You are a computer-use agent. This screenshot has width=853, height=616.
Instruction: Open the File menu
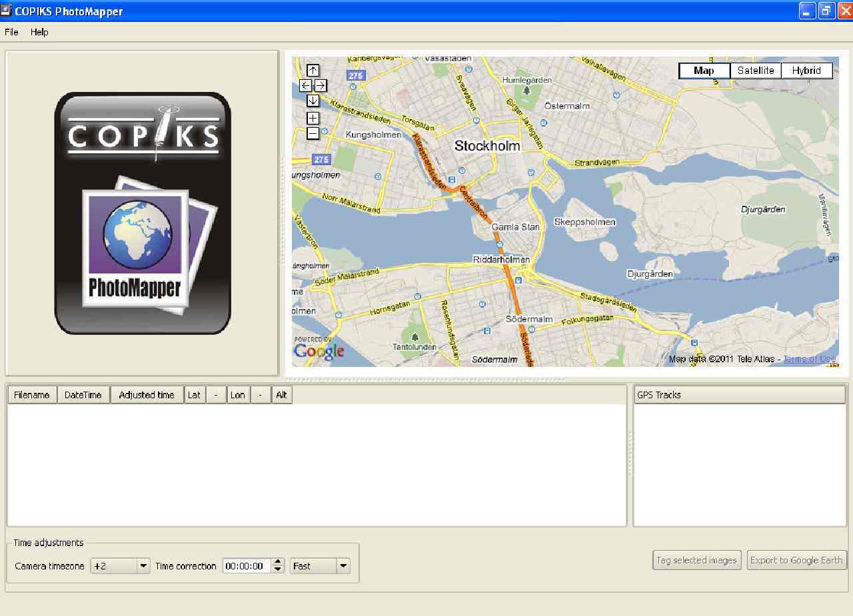(x=11, y=32)
